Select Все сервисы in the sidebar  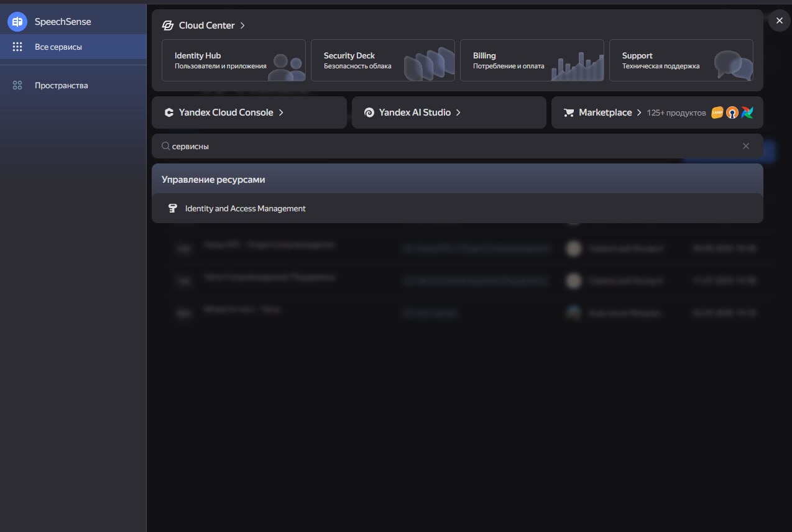tap(73, 47)
